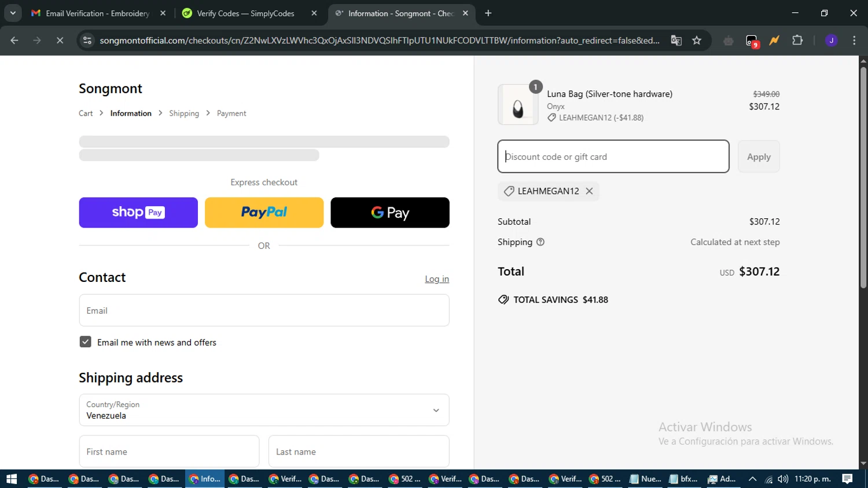
Task: Click the page vertical scrollbar
Action: click(863, 177)
